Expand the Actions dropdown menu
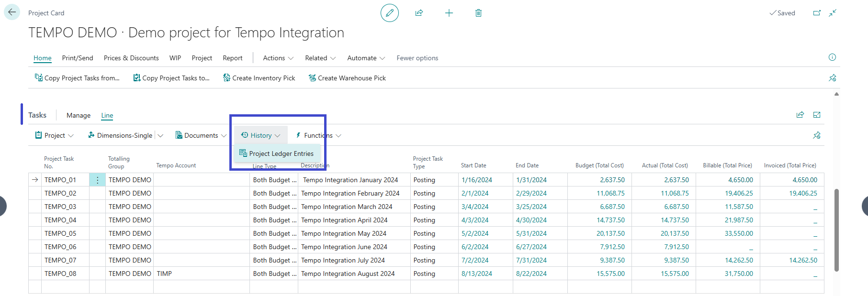Screen dimensions: 868x296 (x=278, y=58)
